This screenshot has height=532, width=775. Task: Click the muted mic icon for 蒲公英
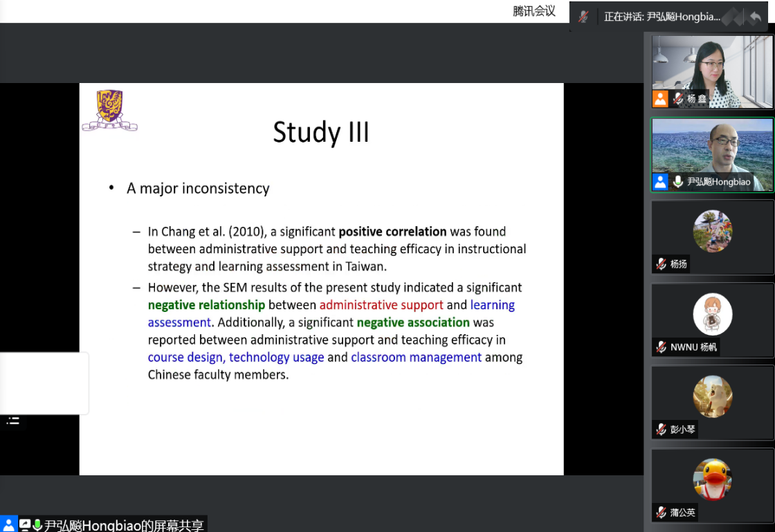pos(662,513)
